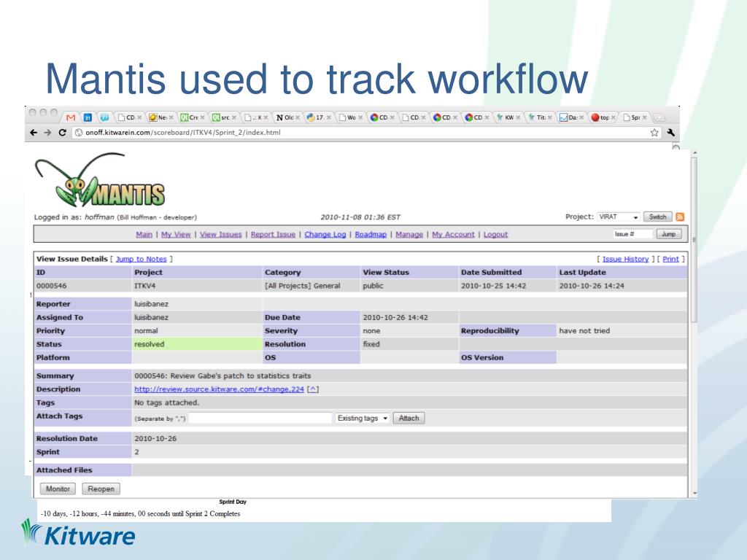Click the Issue # input field
This screenshot has height=560, width=747.
632,234
